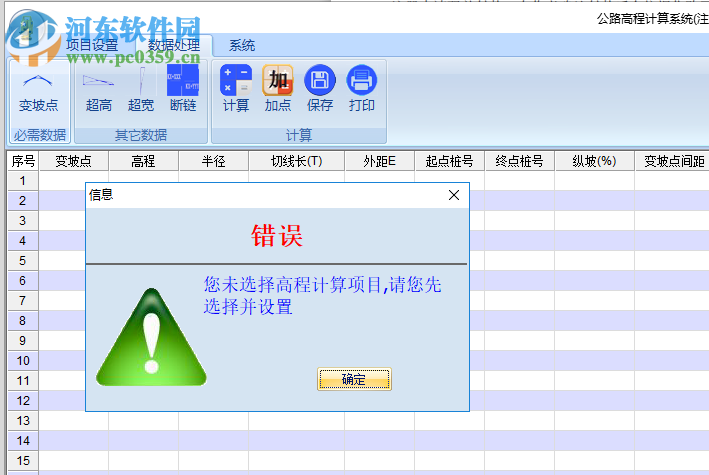Open the 系统 ribbon tab
This screenshot has width=709, height=475.
tap(242, 45)
